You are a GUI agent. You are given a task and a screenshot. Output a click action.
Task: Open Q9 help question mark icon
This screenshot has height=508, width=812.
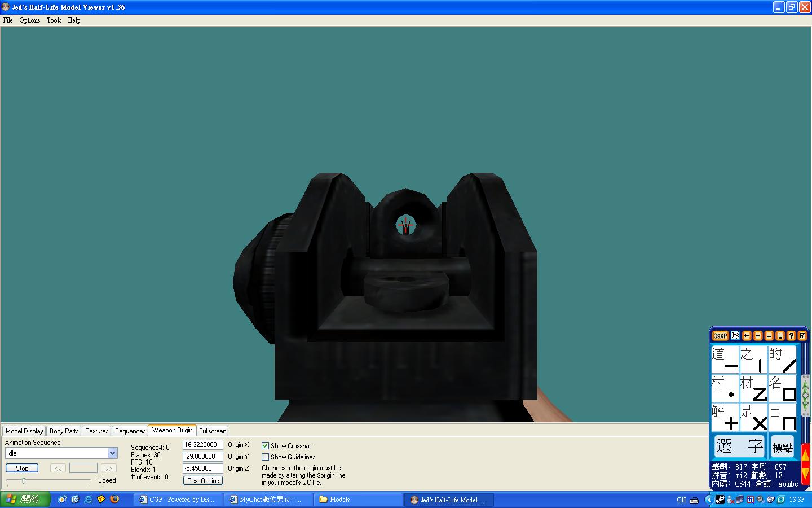[x=791, y=336]
